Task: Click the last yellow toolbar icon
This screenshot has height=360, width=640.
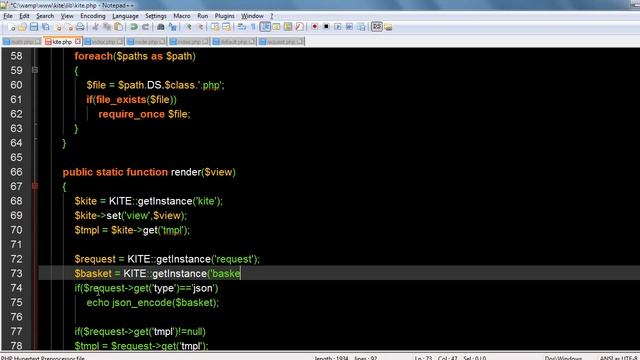Action: coord(388,27)
